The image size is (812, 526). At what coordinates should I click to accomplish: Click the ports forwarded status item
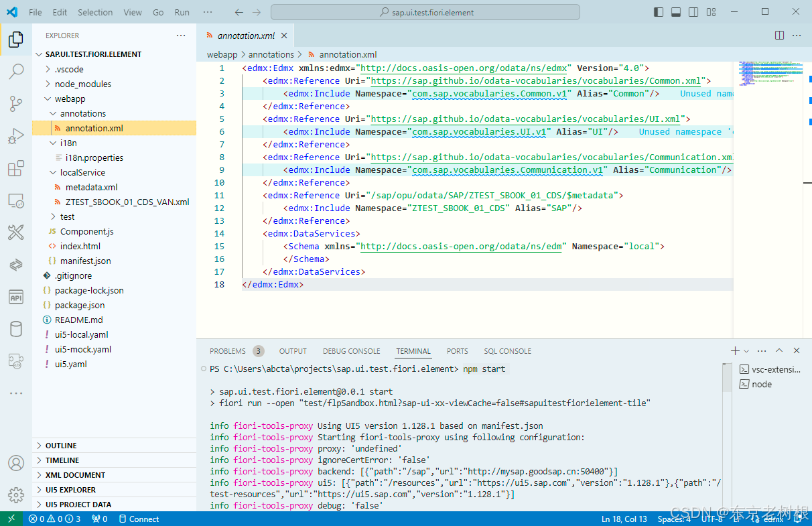coord(99,519)
